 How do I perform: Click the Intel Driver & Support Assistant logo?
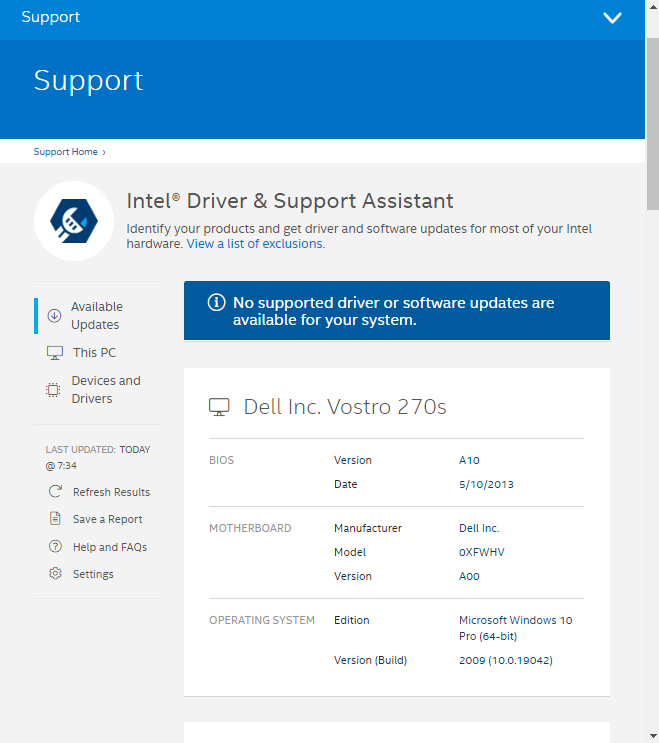click(x=74, y=221)
